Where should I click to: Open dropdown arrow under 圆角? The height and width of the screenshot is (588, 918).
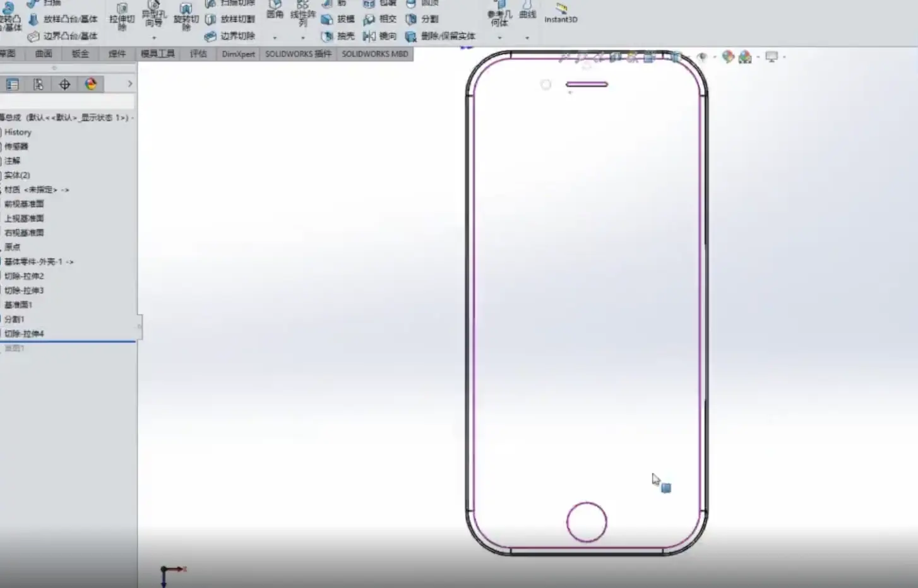coord(275,38)
